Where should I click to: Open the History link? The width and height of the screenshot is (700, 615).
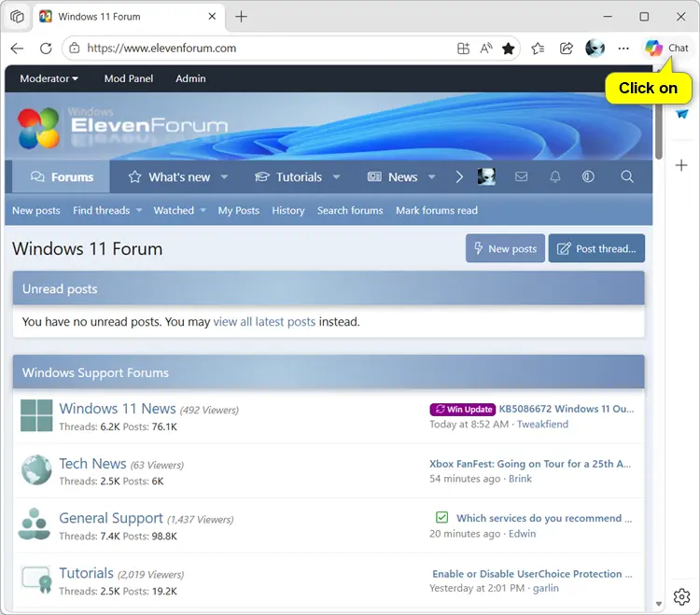(x=288, y=211)
